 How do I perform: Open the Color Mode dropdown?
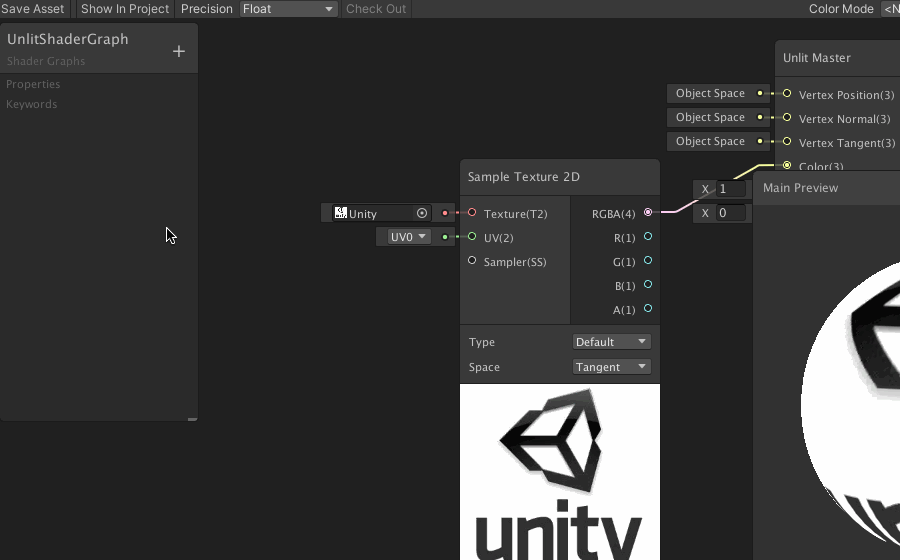890,9
